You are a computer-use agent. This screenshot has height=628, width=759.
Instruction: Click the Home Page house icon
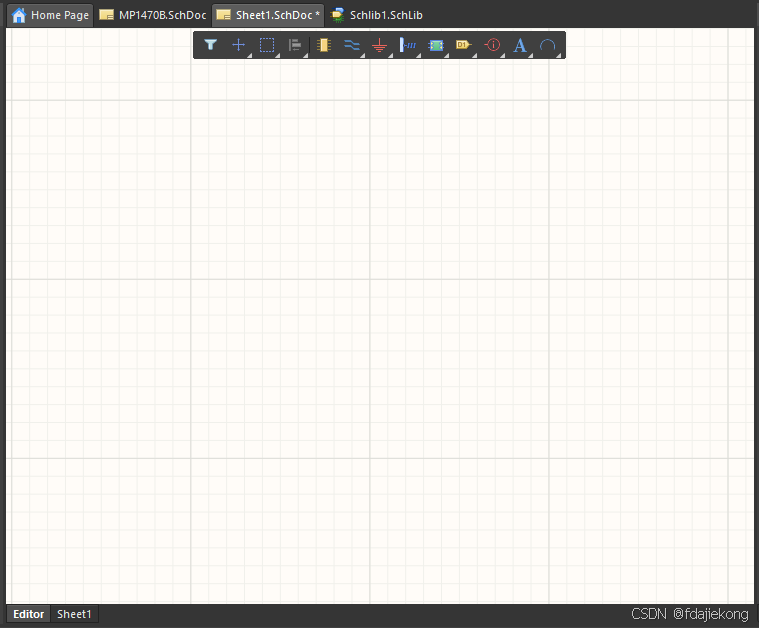[19, 15]
